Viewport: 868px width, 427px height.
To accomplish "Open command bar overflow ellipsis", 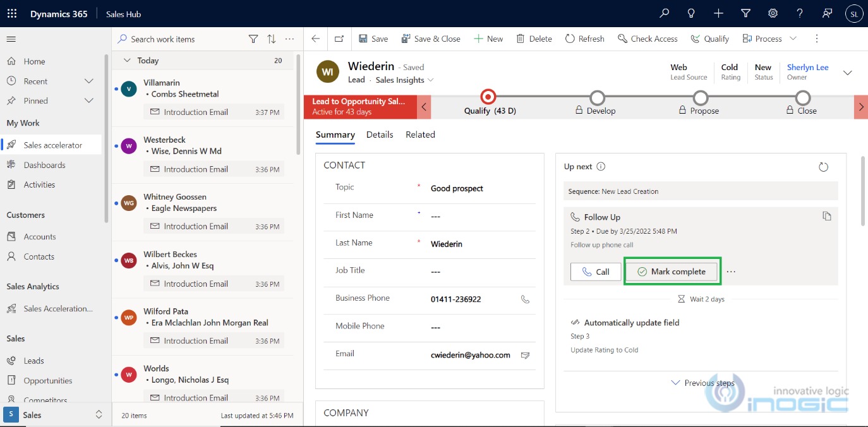I will 816,39.
